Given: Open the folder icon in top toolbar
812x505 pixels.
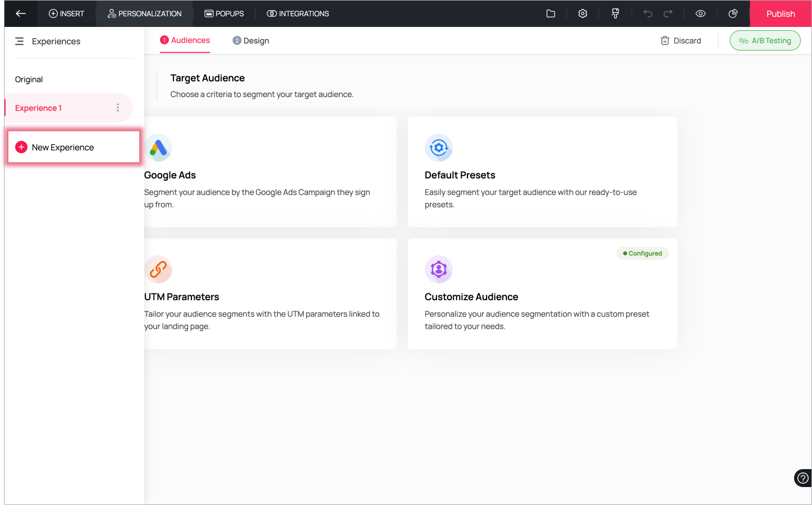Looking at the screenshot, I should tap(550, 13).
